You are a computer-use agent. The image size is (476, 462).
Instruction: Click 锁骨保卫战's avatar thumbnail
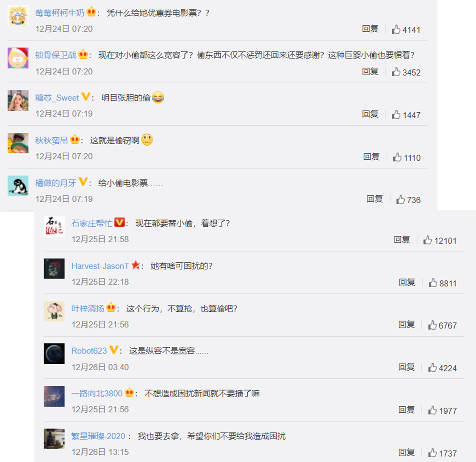[18, 58]
